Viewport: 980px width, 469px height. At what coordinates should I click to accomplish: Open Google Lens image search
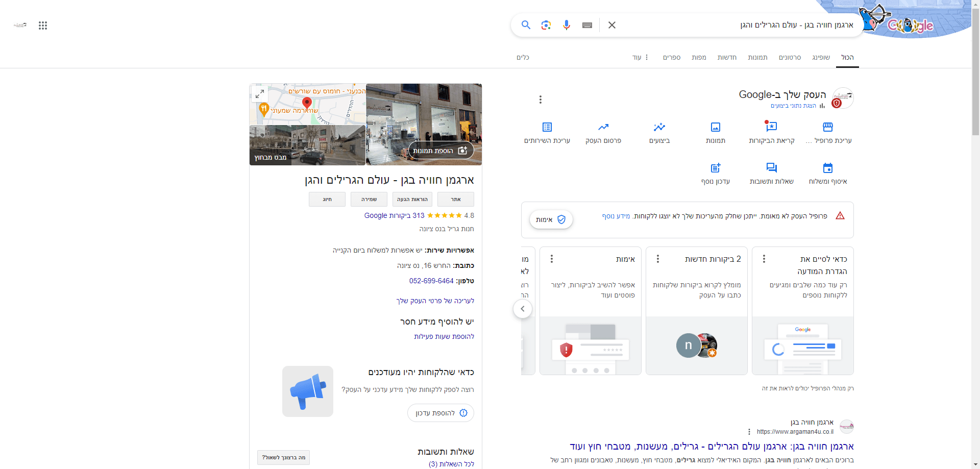click(x=546, y=25)
